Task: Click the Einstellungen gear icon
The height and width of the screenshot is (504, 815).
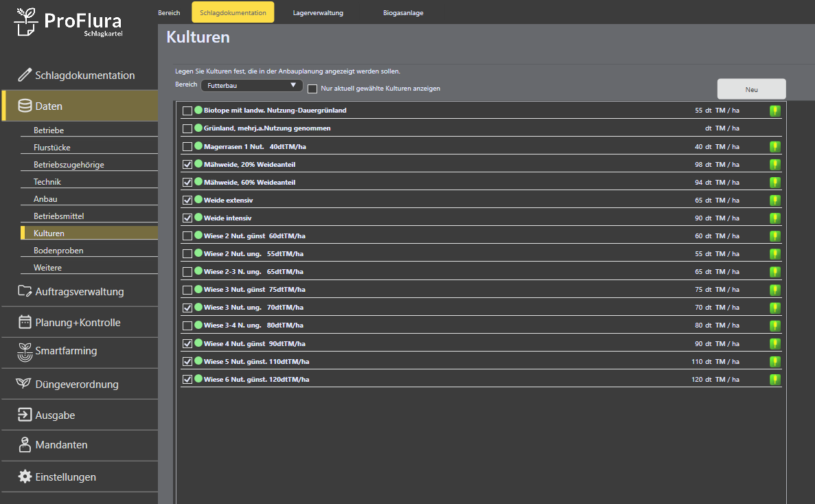Action: (x=25, y=477)
